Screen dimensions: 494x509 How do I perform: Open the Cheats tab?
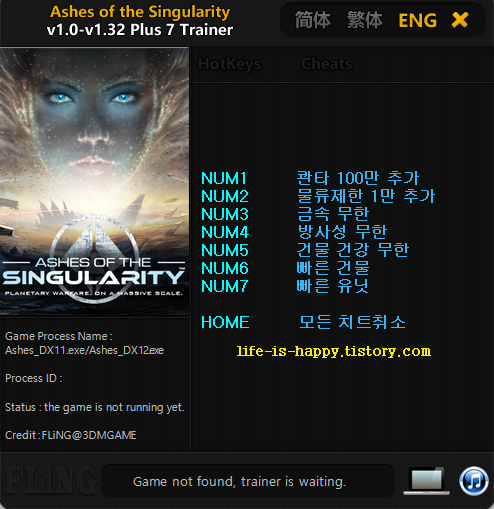[327, 64]
